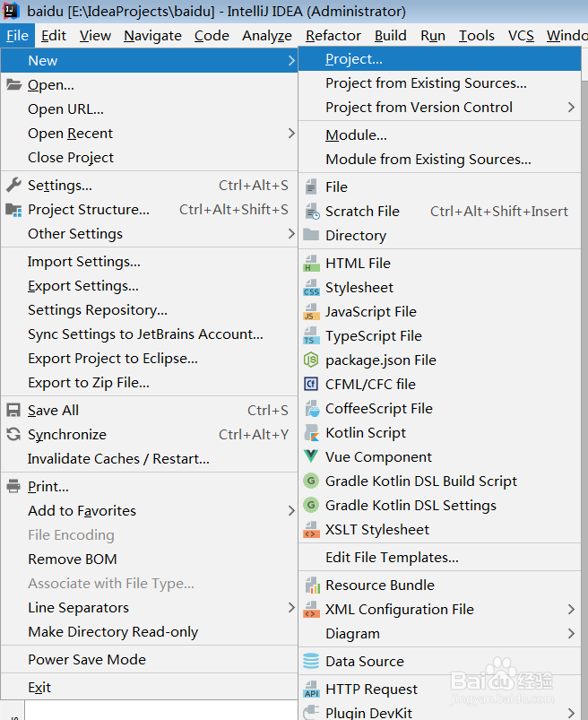Click the IntelliJ IDEA logo in title bar
This screenshot has height=720, width=588.
(x=11, y=11)
